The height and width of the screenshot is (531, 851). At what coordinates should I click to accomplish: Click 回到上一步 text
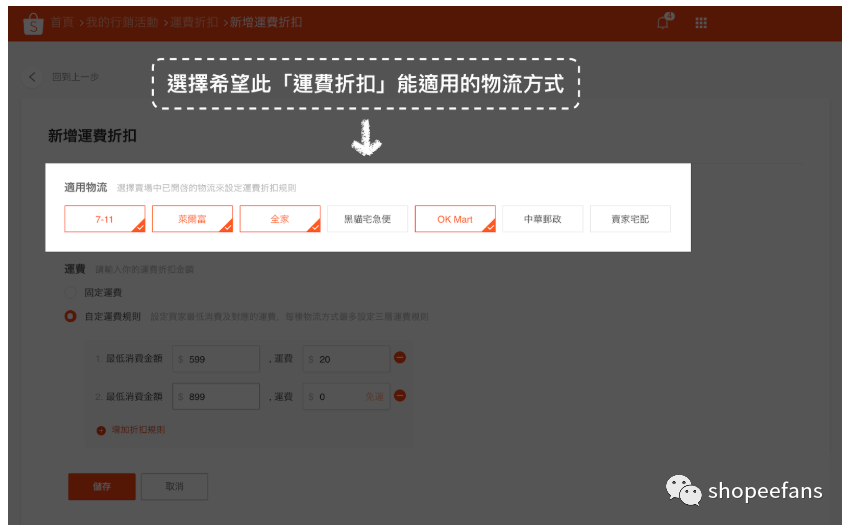75,77
